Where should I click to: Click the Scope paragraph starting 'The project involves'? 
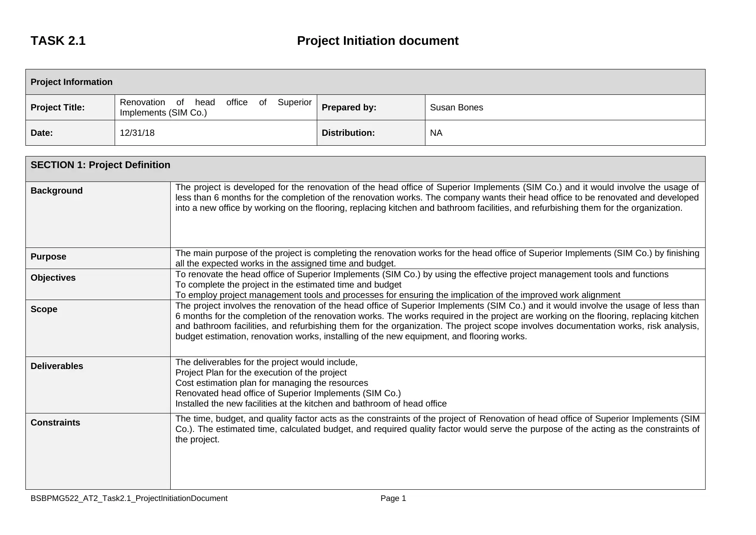point(437,321)
